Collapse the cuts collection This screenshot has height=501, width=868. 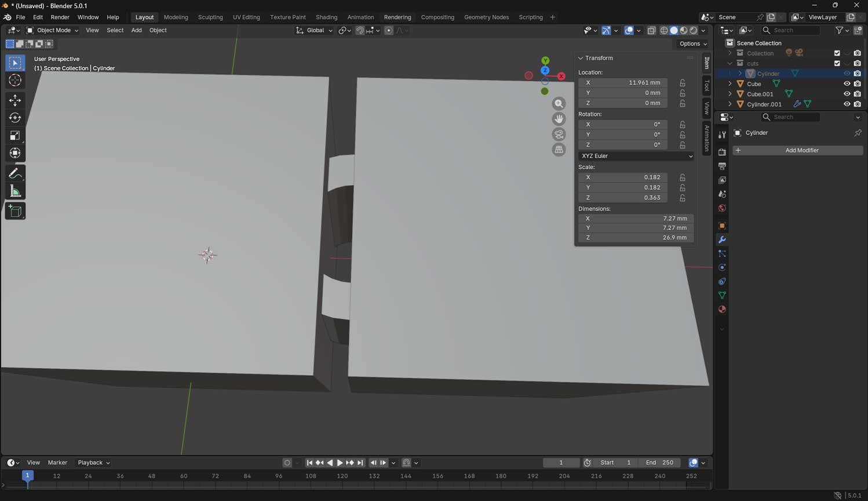730,63
